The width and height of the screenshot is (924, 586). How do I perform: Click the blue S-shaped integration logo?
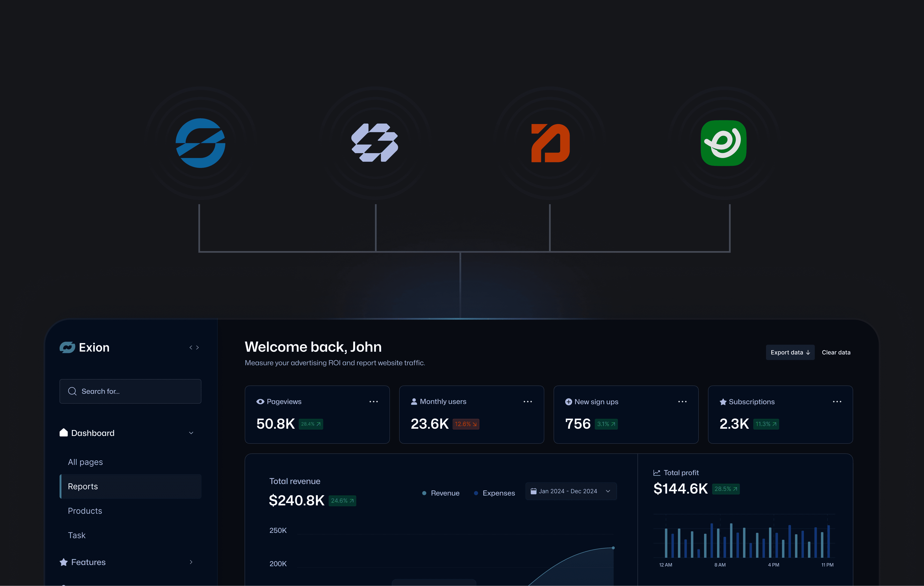200,143
